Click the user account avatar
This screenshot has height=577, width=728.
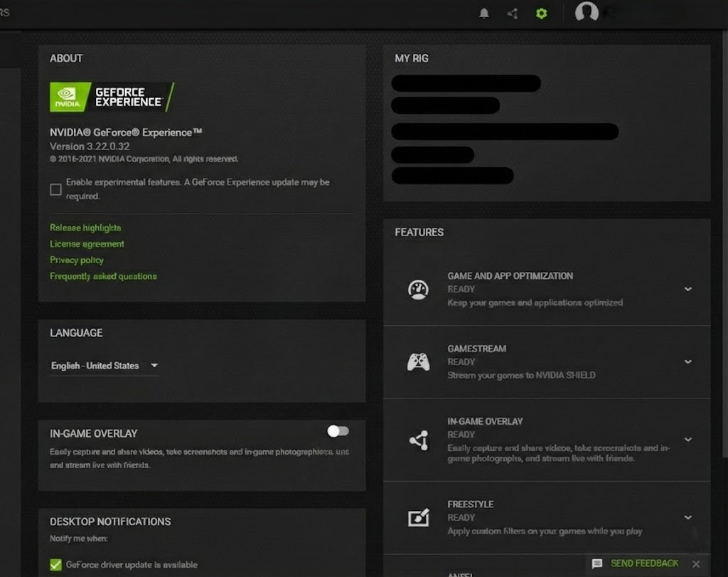click(x=587, y=12)
